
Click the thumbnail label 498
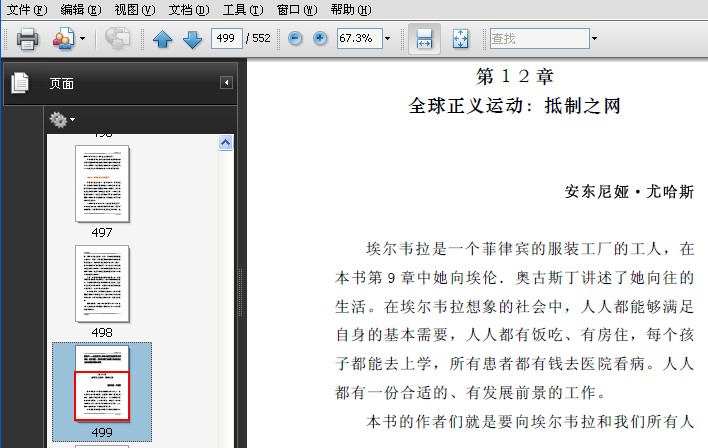point(102,333)
